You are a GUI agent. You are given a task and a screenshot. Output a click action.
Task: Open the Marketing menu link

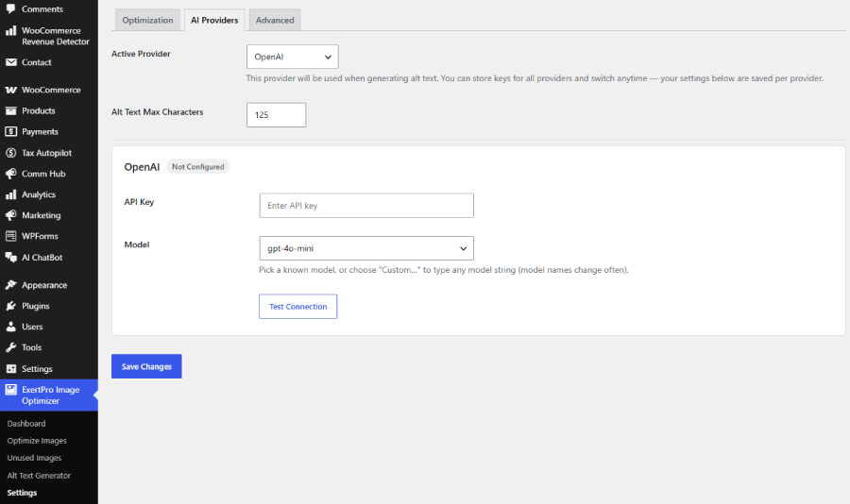42,215
